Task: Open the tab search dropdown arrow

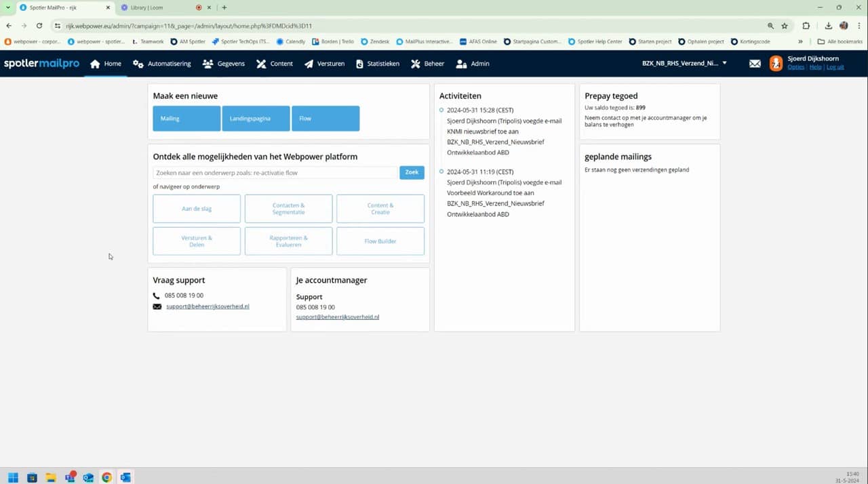Action: pos(8,7)
